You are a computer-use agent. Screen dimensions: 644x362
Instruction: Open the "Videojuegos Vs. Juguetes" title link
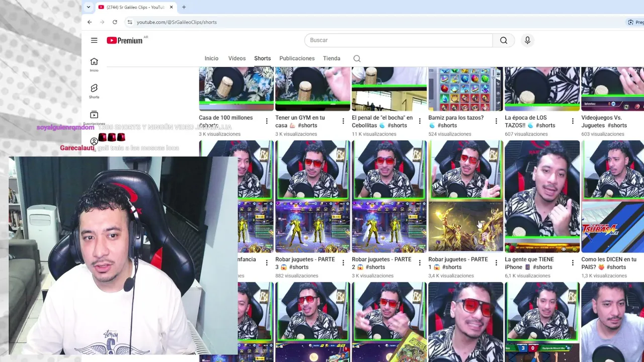(604, 121)
